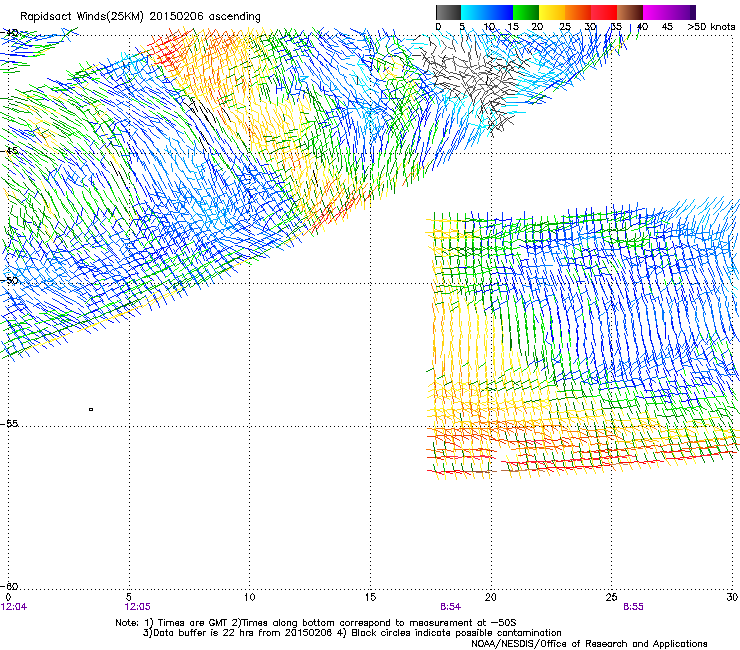Click the '45' value on the legend scale
The image size is (740, 650).
tap(667, 27)
